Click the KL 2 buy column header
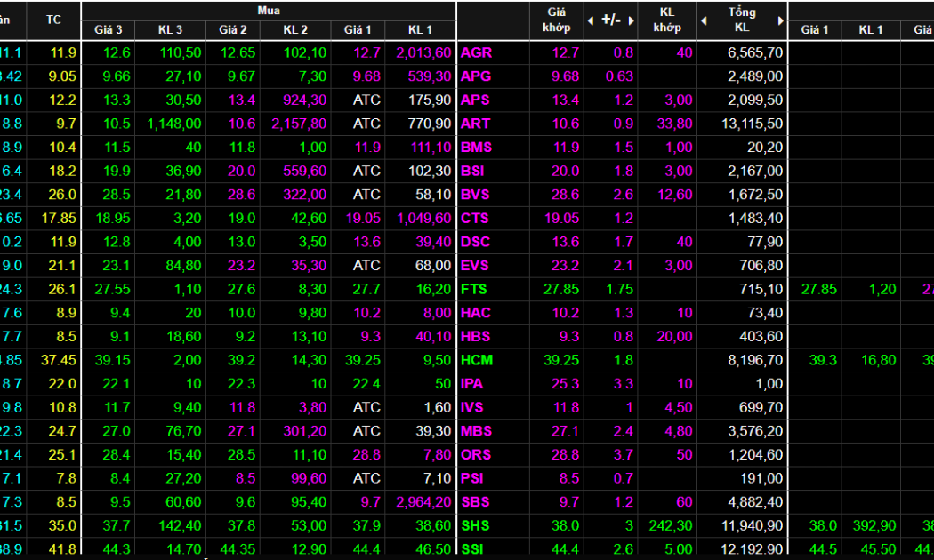934x560 pixels. tap(295, 29)
